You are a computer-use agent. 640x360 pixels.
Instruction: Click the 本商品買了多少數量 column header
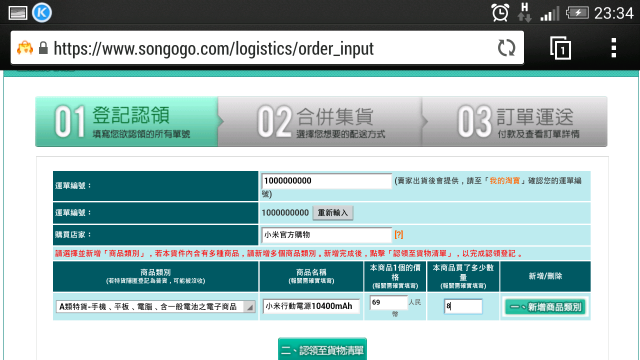point(463,277)
